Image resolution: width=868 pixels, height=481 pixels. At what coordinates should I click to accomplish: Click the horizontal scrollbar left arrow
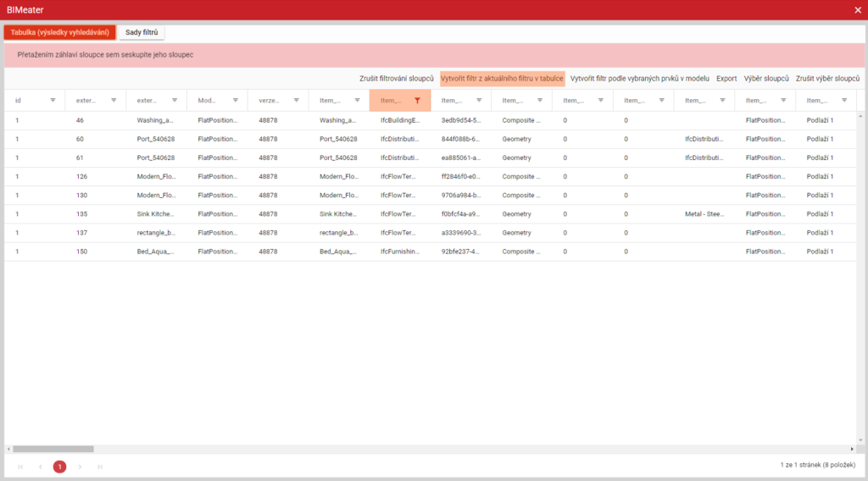click(8, 449)
